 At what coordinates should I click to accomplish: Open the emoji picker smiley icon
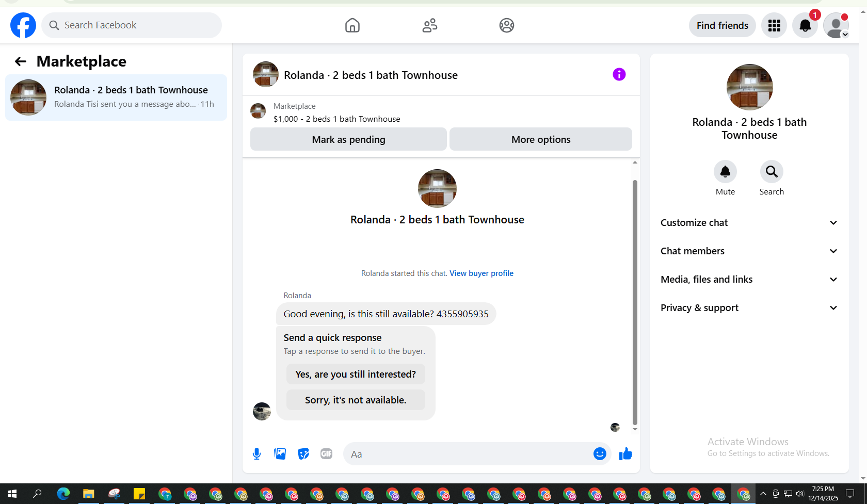click(x=600, y=454)
